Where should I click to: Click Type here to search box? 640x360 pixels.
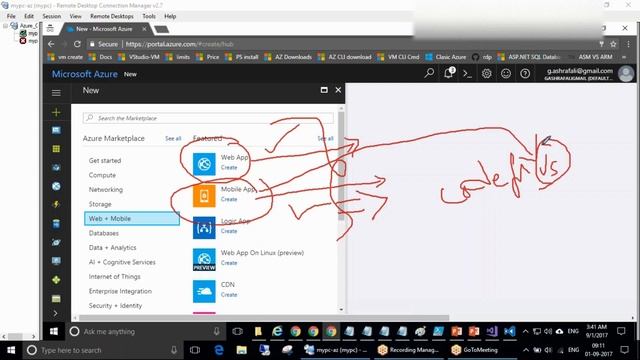tap(102, 350)
